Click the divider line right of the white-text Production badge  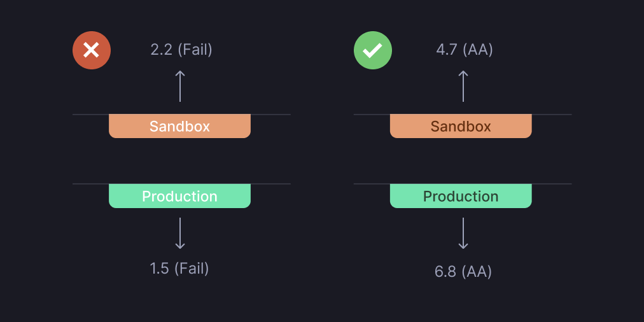pos(270,184)
